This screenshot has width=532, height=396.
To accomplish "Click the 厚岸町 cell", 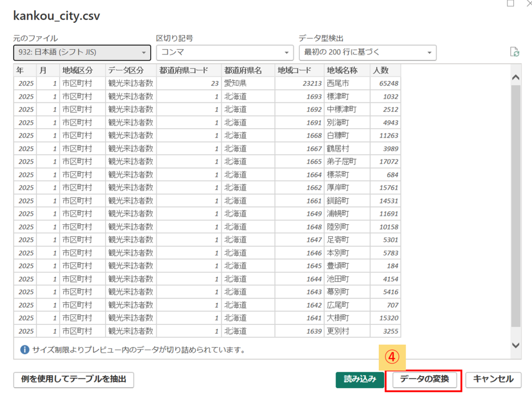I will 347,188.
